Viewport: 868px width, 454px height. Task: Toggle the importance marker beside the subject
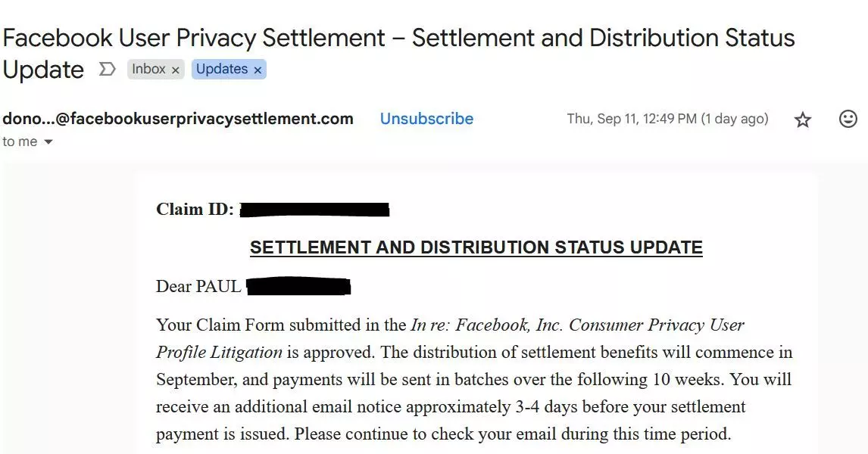point(108,70)
